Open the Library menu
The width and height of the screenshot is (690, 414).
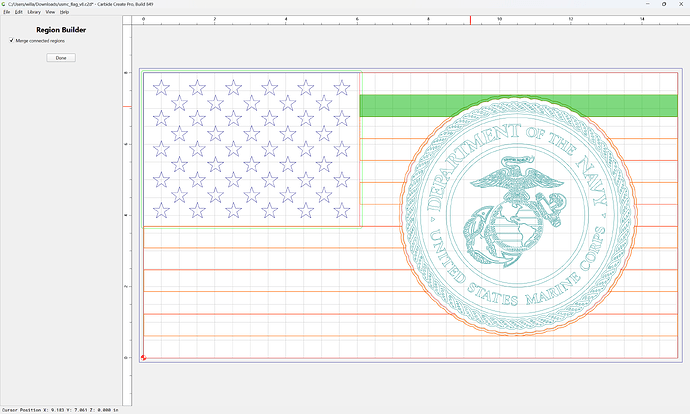click(34, 12)
